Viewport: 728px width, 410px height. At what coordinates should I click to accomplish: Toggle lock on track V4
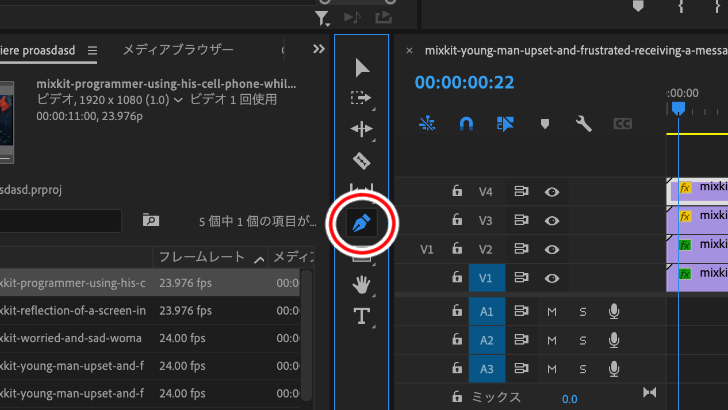click(x=457, y=190)
